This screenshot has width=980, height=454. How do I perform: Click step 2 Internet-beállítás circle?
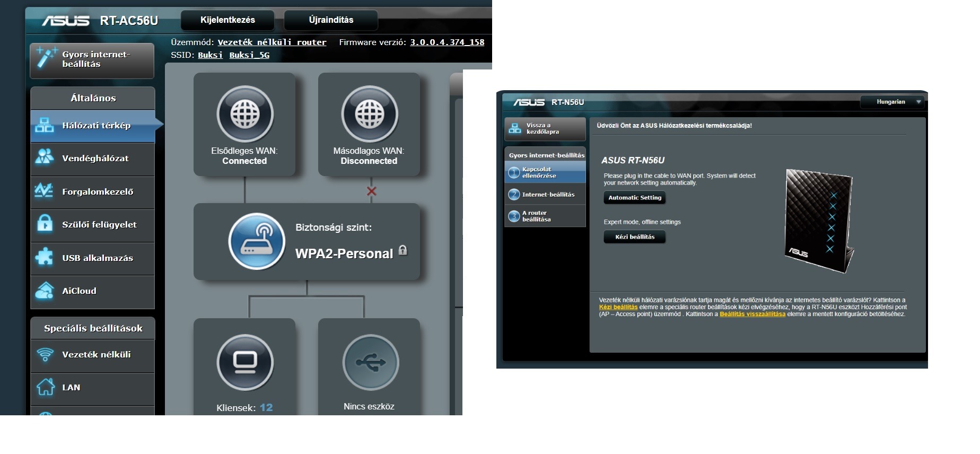pos(514,195)
